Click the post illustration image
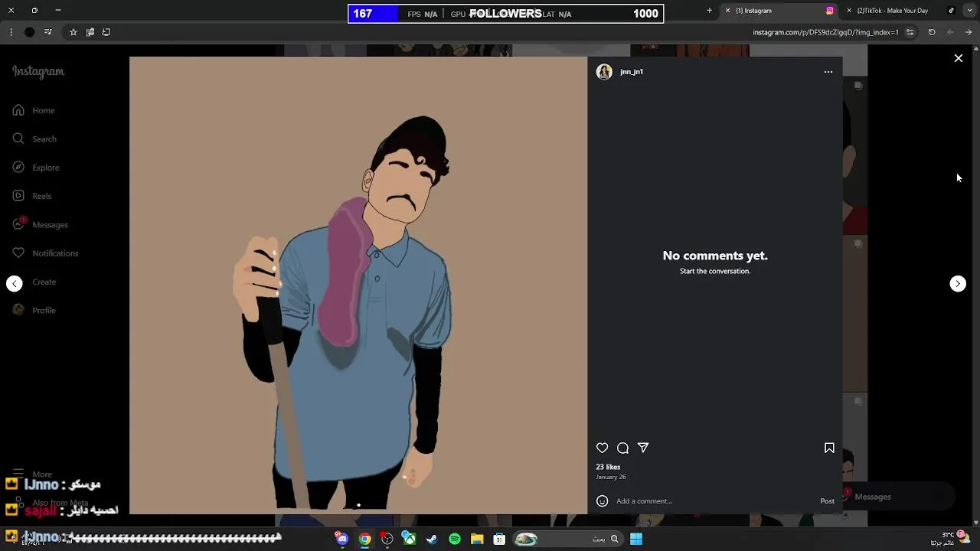980x551 pixels. 358,285
